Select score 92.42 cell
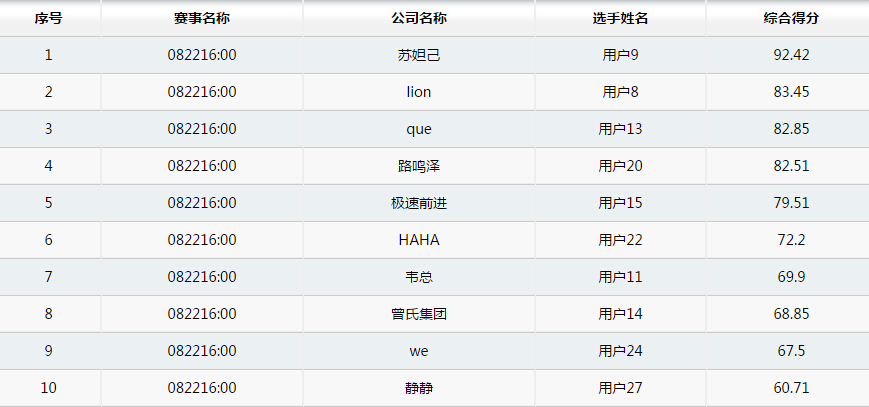The height and width of the screenshot is (407, 869). [x=791, y=55]
